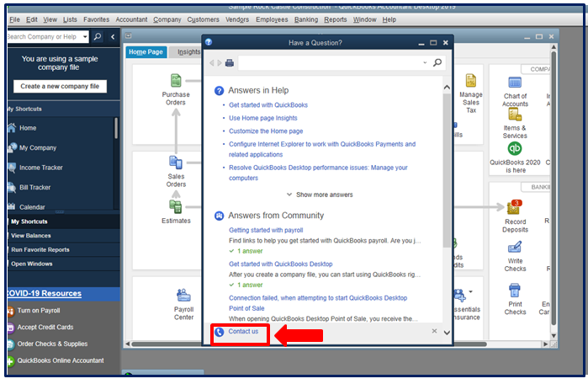Click the help window vertical scrollbar
The width and height of the screenshot is (588, 384).
point(447,170)
